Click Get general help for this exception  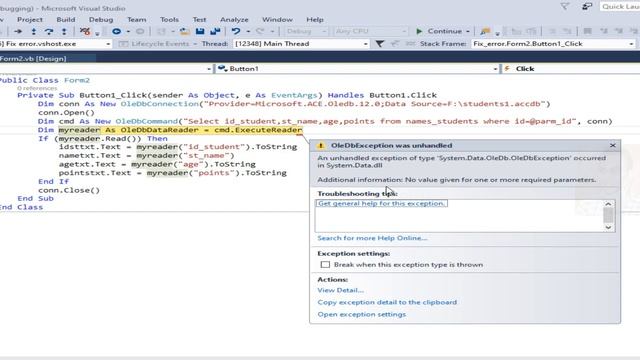[x=381, y=203]
